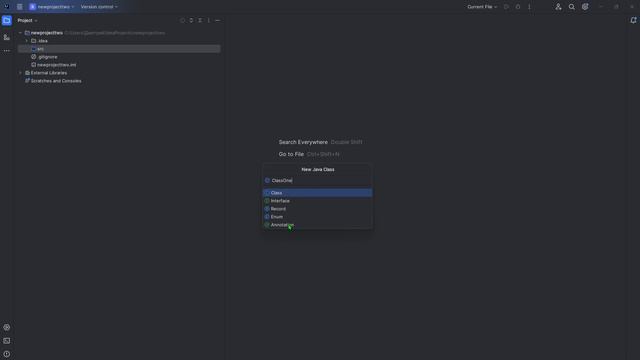Open IDE and Project Settings gear

pyautogui.click(x=585, y=7)
